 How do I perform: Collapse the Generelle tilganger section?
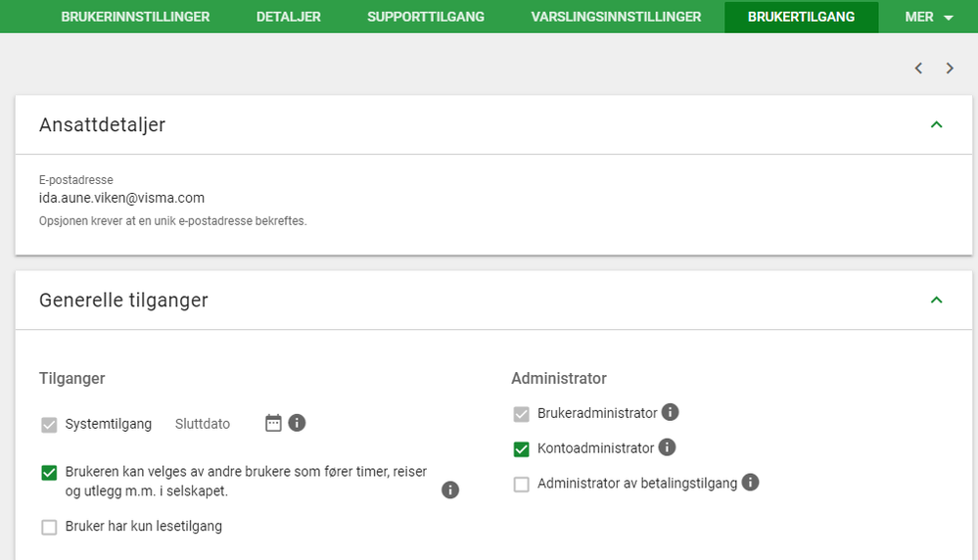(x=936, y=300)
